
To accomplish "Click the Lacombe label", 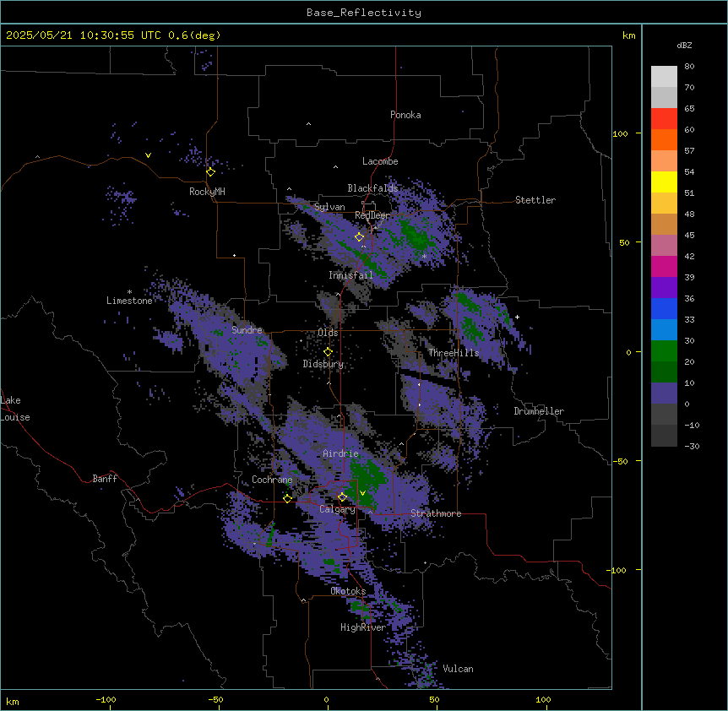I will (380, 161).
